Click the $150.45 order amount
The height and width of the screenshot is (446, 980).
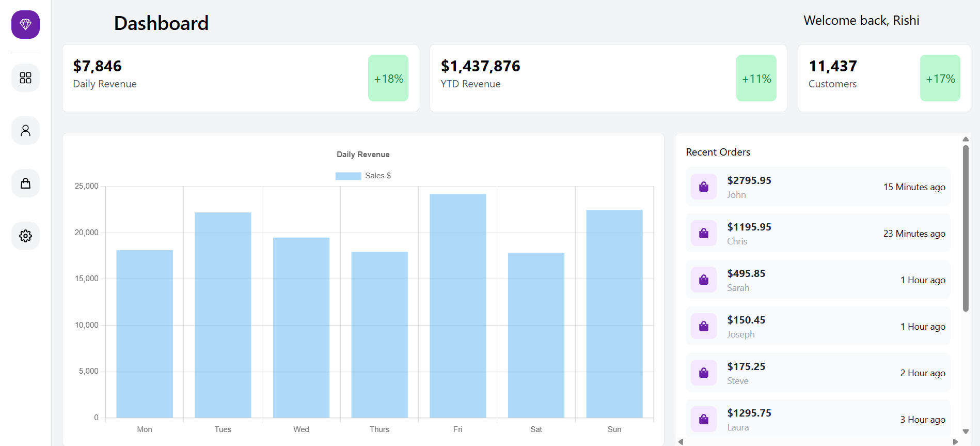pos(747,320)
